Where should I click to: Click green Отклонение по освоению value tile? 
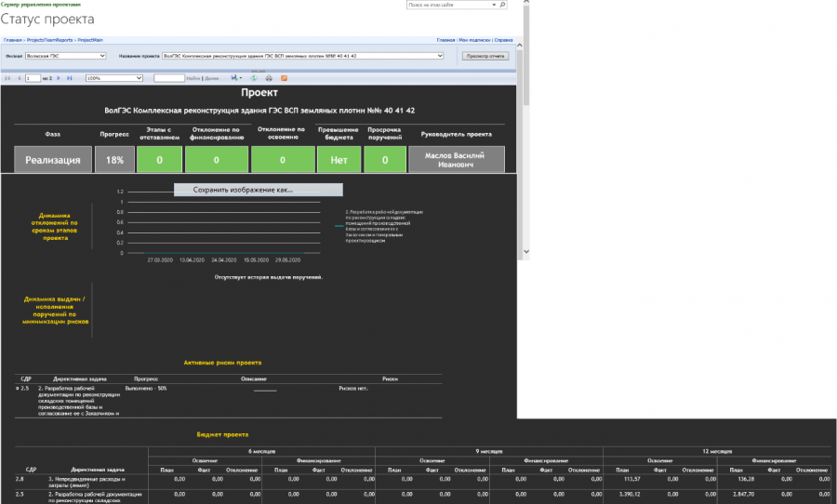pyautogui.click(x=283, y=160)
